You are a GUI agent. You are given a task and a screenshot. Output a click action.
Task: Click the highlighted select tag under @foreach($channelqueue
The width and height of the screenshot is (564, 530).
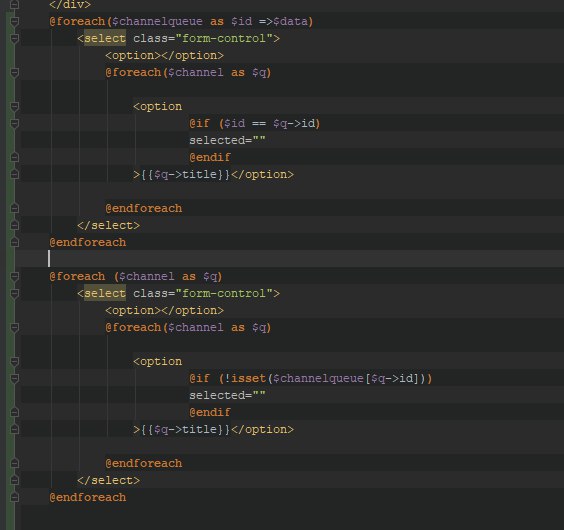(x=105, y=38)
